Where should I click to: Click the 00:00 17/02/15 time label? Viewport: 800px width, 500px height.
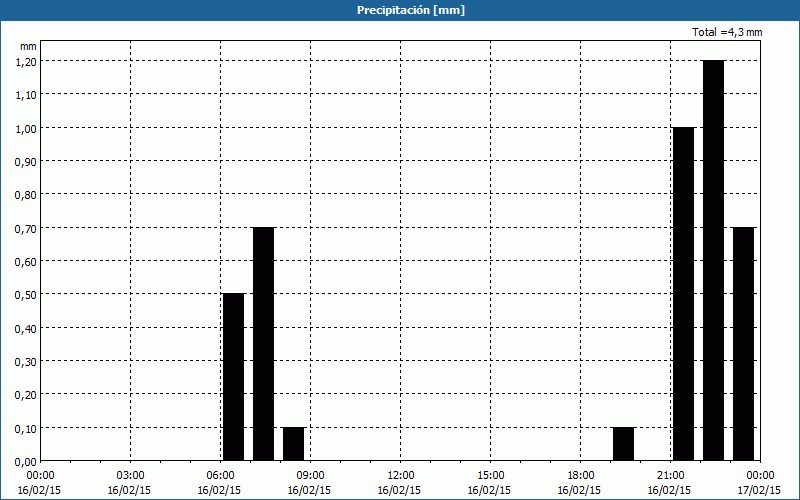click(760, 483)
